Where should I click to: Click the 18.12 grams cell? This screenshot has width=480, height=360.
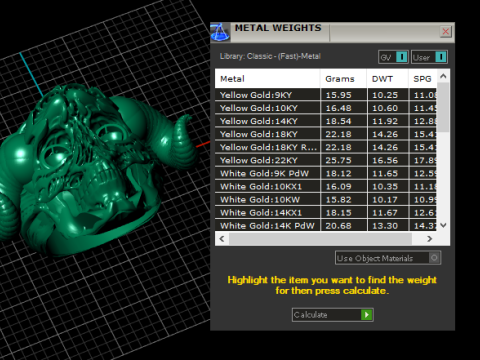[x=344, y=173]
